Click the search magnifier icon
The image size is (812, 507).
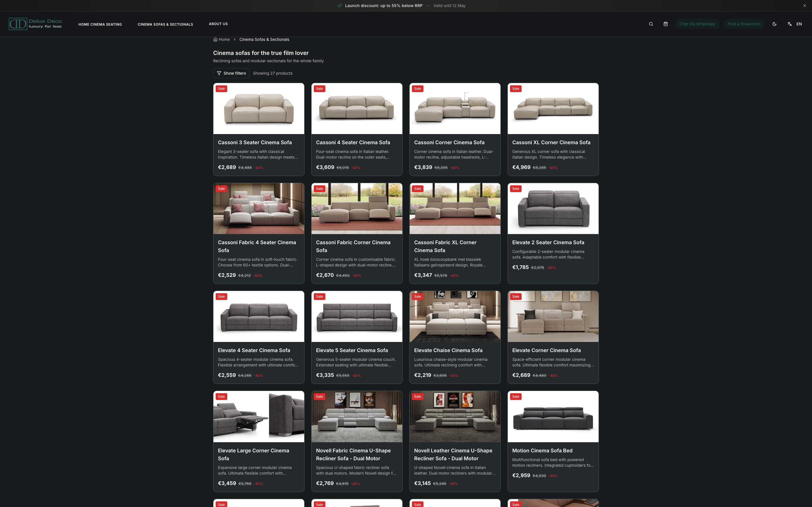coord(651,24)
